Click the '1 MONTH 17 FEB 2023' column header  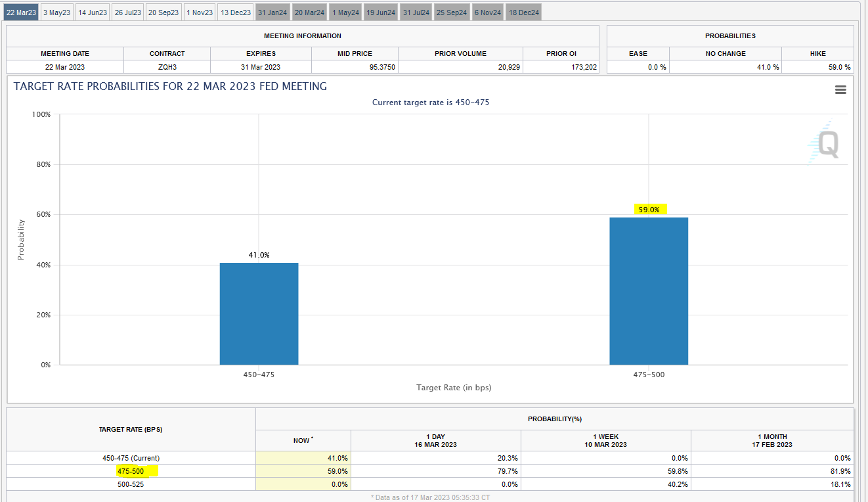773,440
